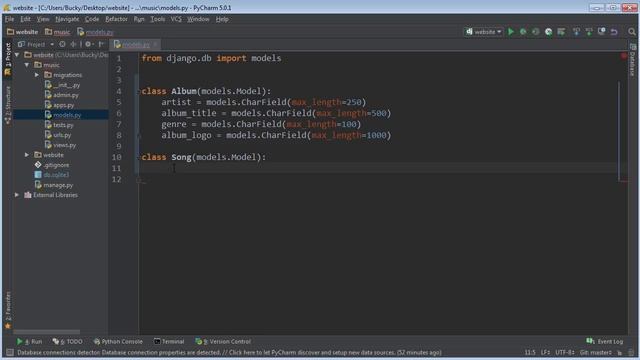Screen dimensions: 640x360
Task: Click the Revert (undo arrow) toolbar icon
Action: click(614, 31)
